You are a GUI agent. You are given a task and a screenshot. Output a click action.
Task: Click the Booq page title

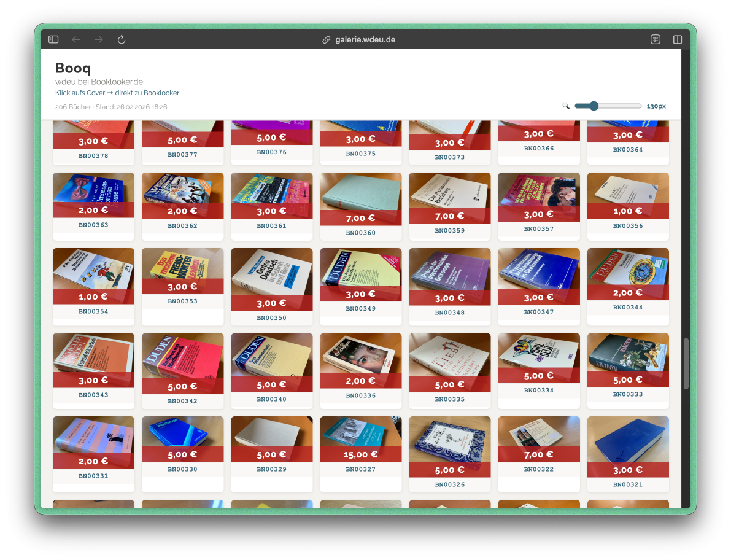pos(73,68)
